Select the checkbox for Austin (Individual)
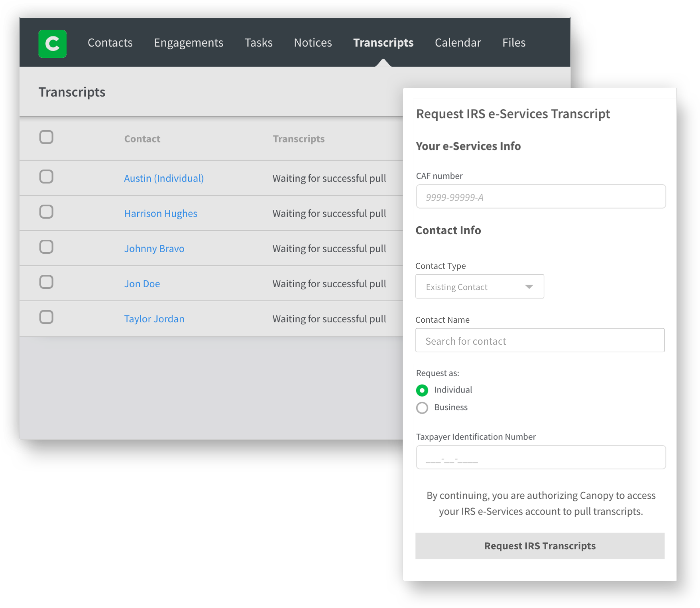The height and width of the screenshot is (608, 700). coord(46,177)
